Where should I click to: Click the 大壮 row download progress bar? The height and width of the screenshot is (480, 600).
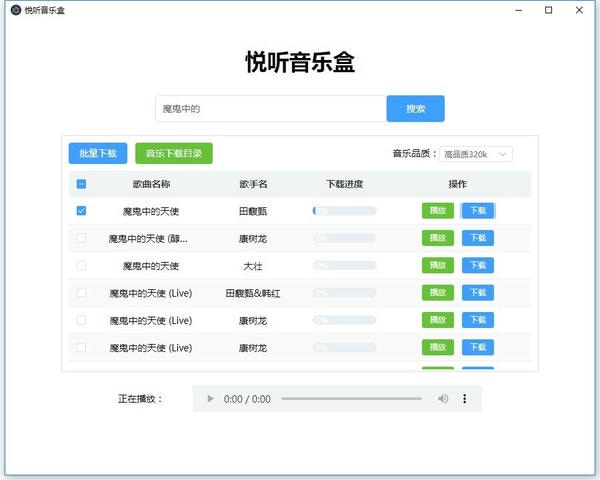point(344,265)
